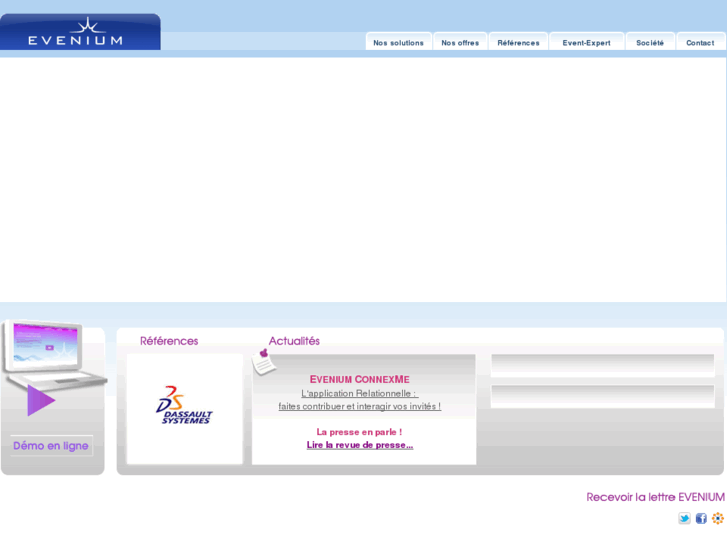
Task: Open the Nos solutions tab
Action: coord(399,43)
